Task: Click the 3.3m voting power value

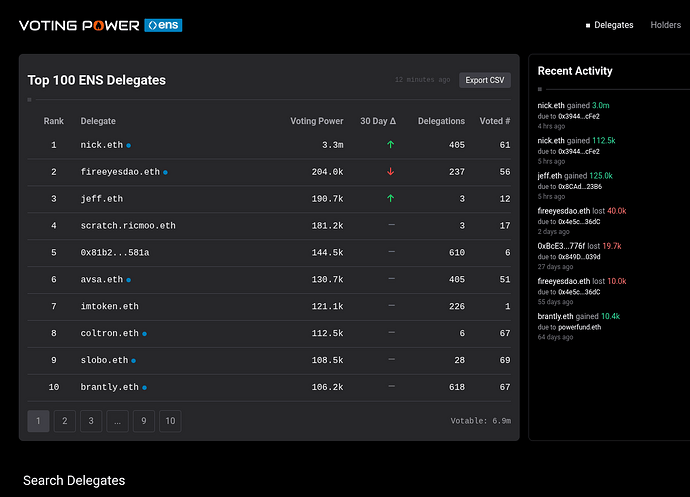Action: [x=333, y=145]
